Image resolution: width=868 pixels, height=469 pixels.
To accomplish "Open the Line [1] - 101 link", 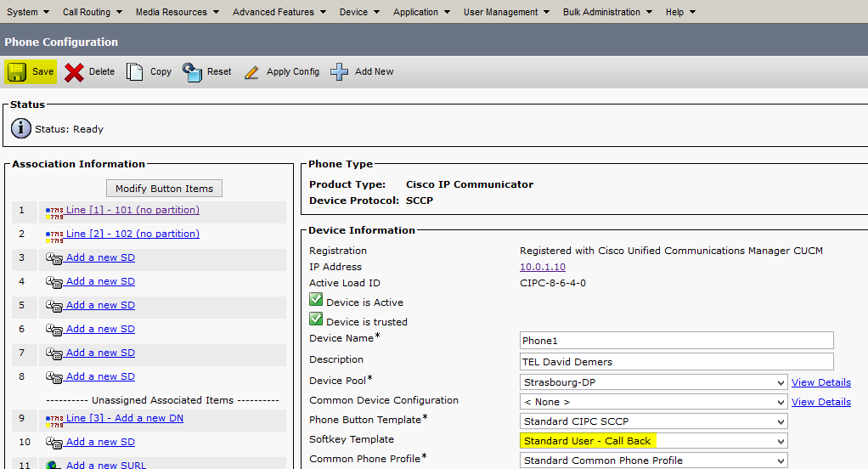I will [x=132, y=210].
